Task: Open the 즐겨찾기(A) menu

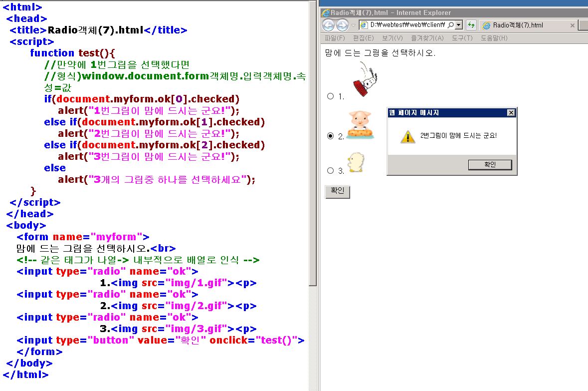Action: (x=427, y=38)
